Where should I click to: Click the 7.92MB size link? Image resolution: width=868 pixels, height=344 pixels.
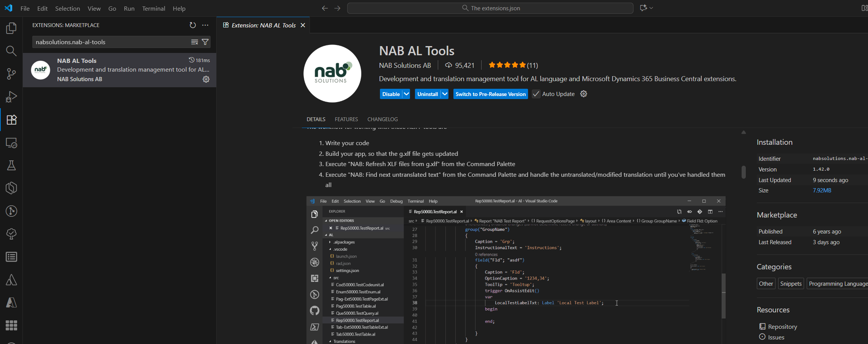point(822,190)
